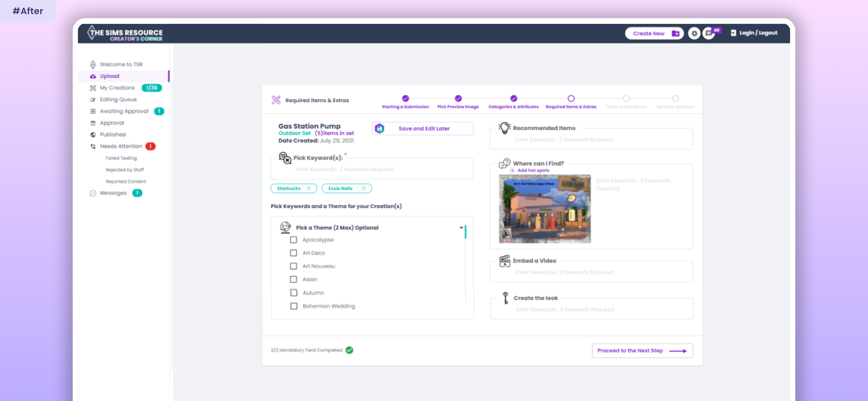Enable the Bohemian Wedding theme checkbox

[x=294, y=306]
